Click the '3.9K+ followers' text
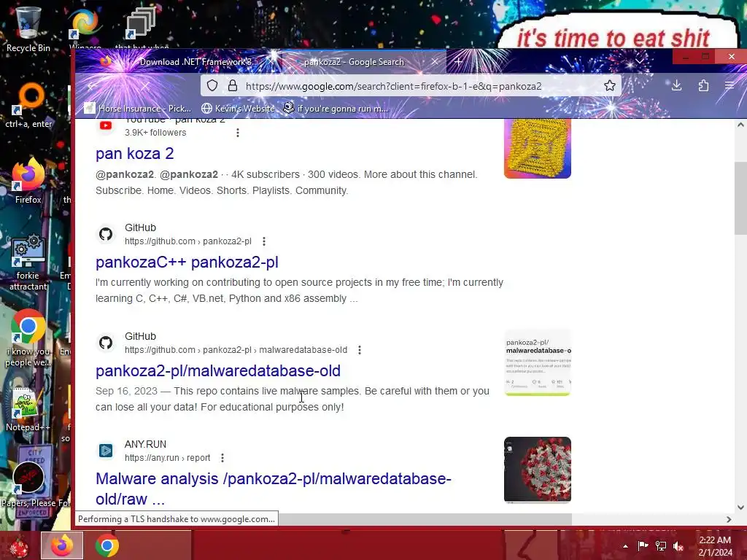The width and height of the screenshot is (747, 560). point(155,133)
